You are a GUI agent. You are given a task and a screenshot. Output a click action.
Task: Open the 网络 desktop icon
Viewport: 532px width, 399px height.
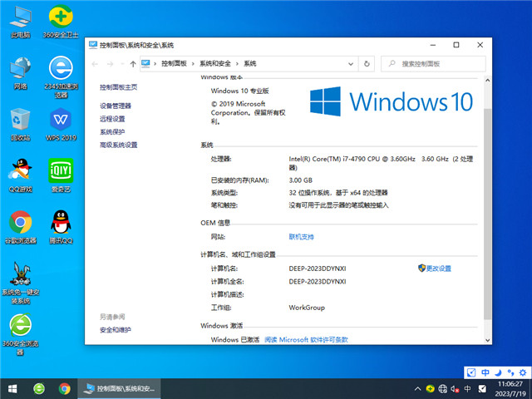pos(20,73)
